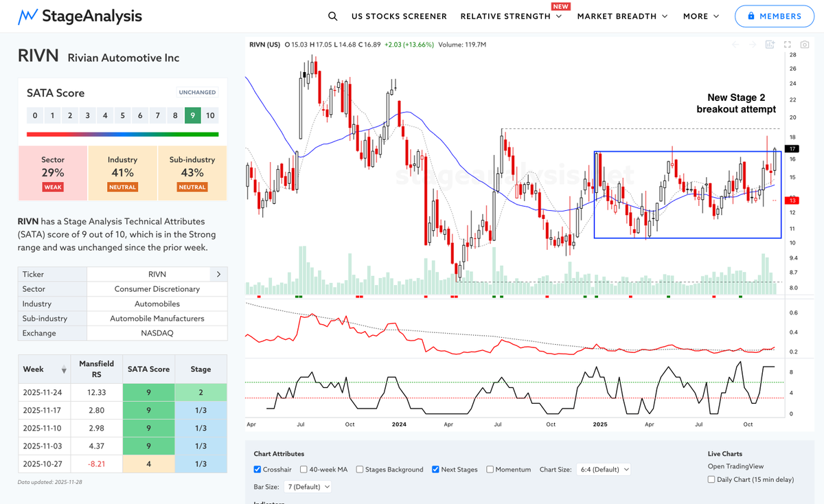Click the Volume: 119.7M readout

point(462,45)
